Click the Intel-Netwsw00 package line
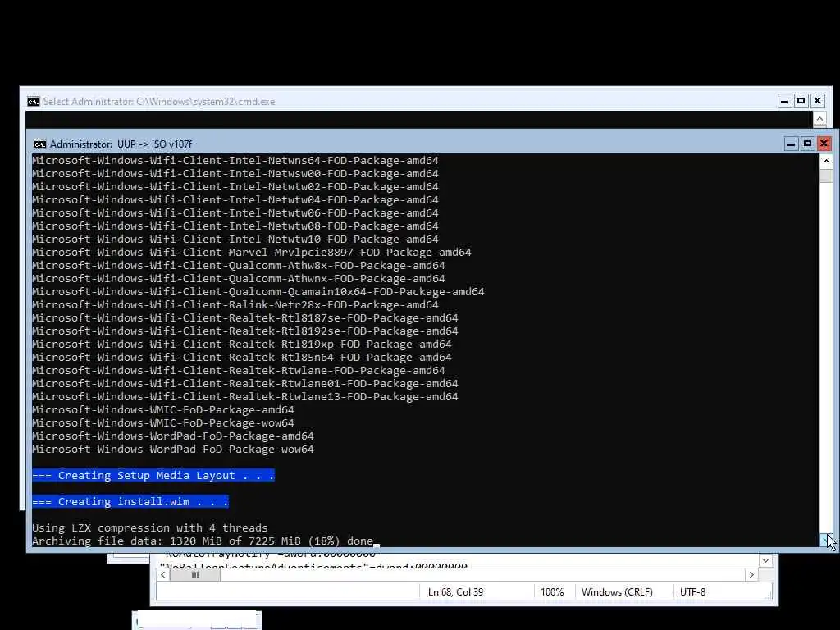 [x=235, y=174]
